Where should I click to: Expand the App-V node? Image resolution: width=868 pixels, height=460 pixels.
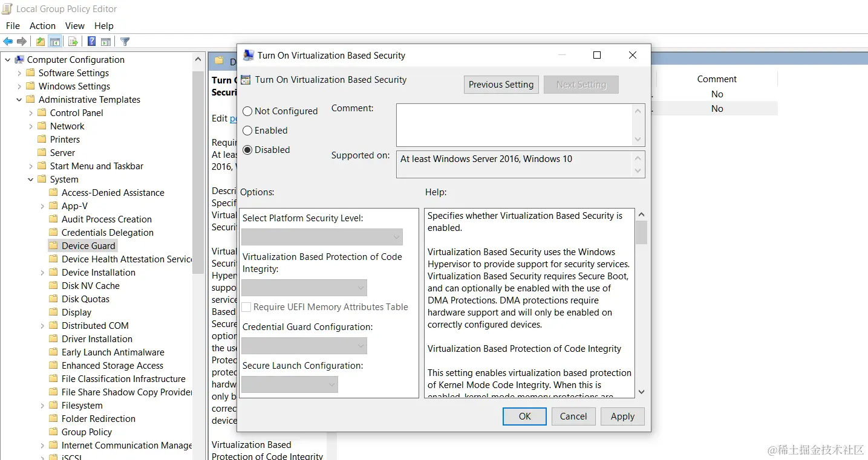coord(42,206)
